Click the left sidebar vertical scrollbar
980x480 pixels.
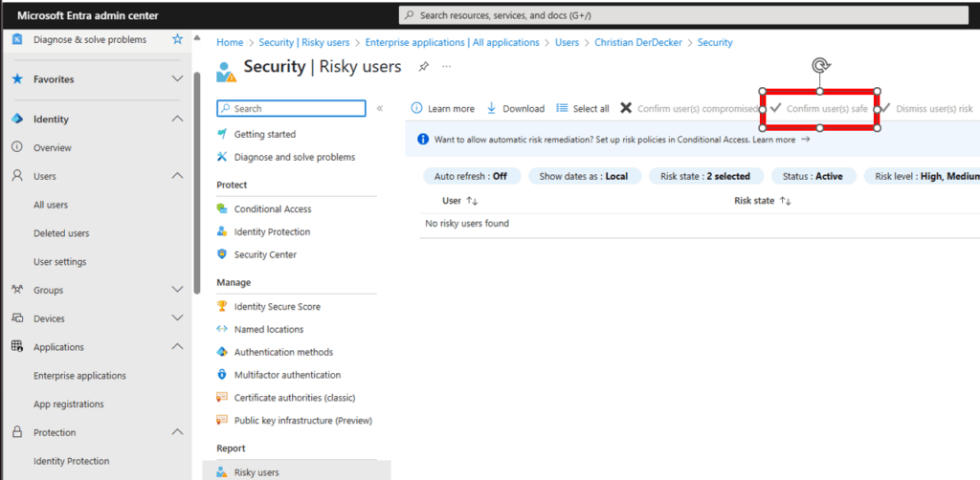[x=197, y=183]
